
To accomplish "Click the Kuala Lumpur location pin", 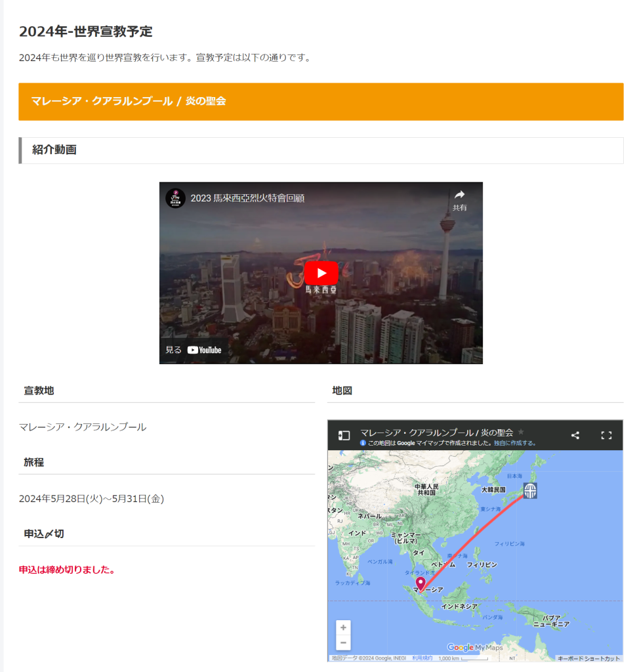I will click(420, 583).
